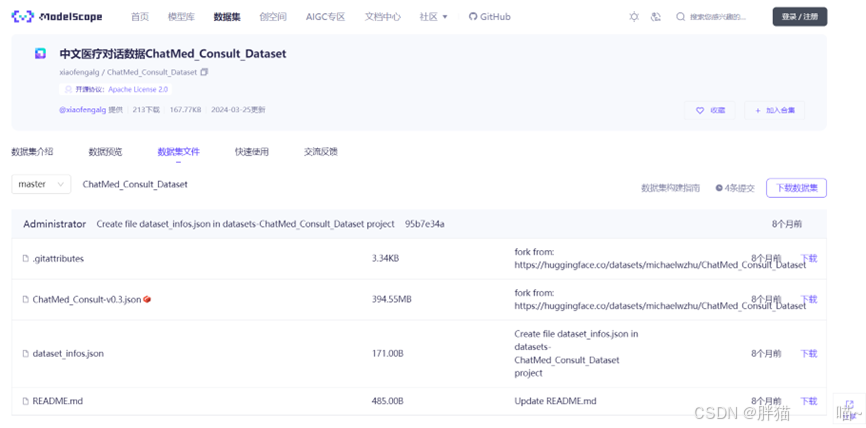Open README.md file name

pyautogui.click(x=57, y=401)
